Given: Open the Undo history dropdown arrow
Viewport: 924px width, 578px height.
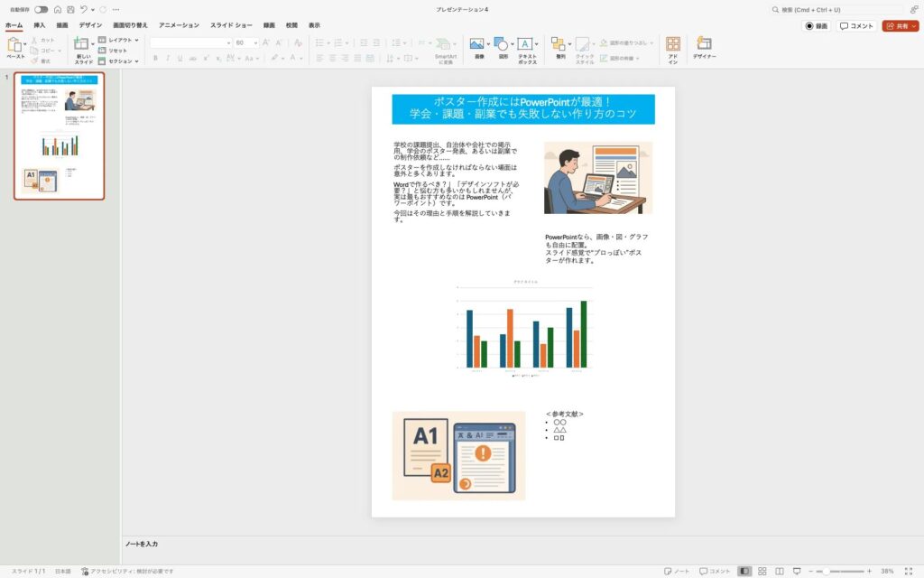Looking at the screenshot, I should click(x=93, y=10).
